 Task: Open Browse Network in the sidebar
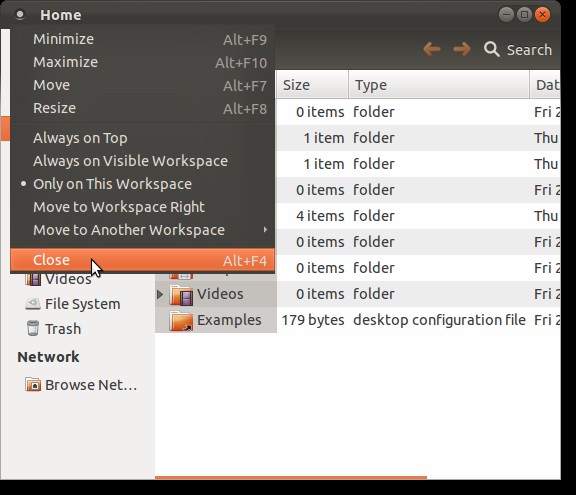pos(91,385)
